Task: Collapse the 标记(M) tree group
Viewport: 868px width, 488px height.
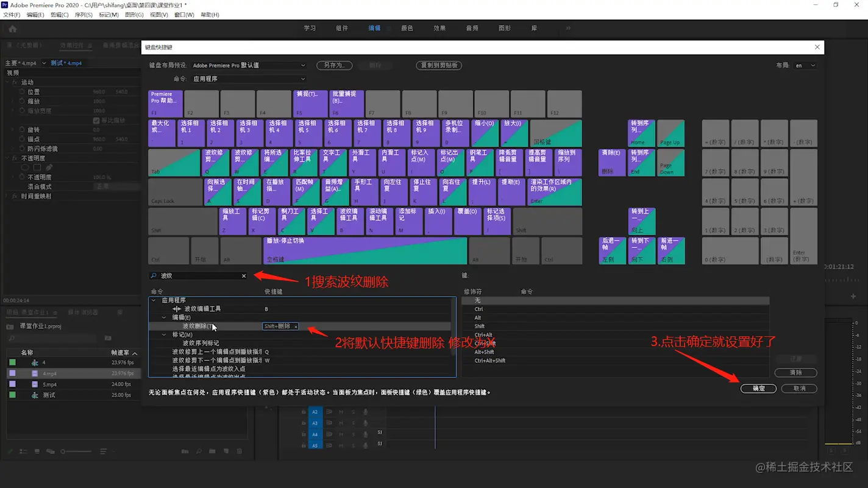Action: click(x=164, y=334)
